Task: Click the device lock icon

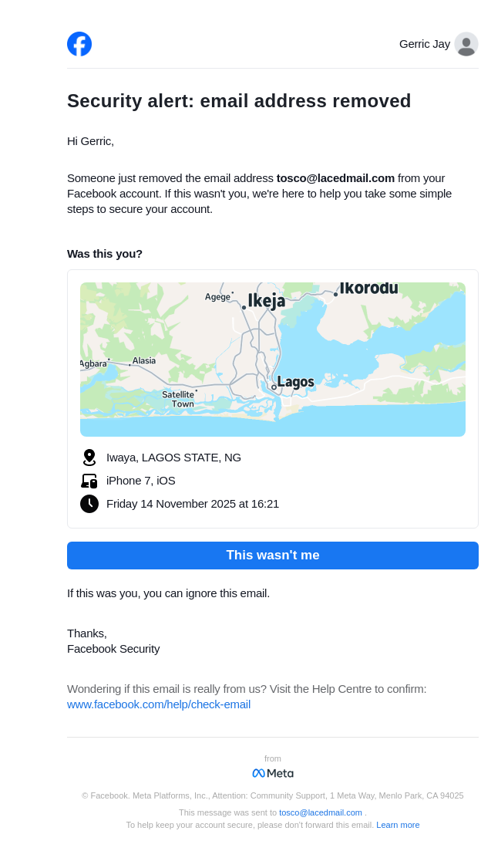Action: [x=89, y=481]
